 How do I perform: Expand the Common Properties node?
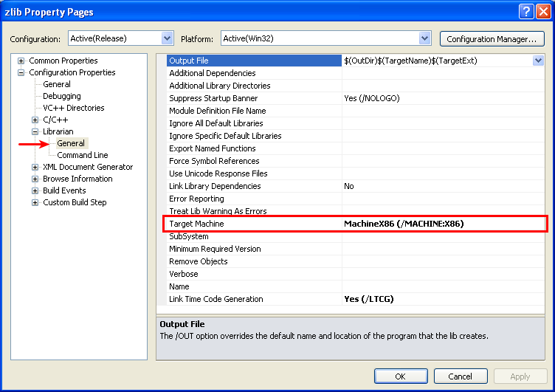[21, 61]
